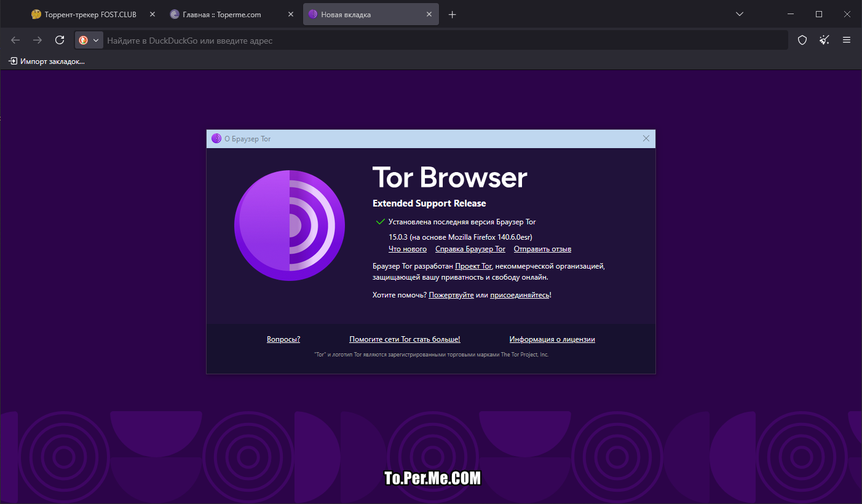Screen dimensions: 862x504
Task: Open the hamburger application menu
Action: 847,40
